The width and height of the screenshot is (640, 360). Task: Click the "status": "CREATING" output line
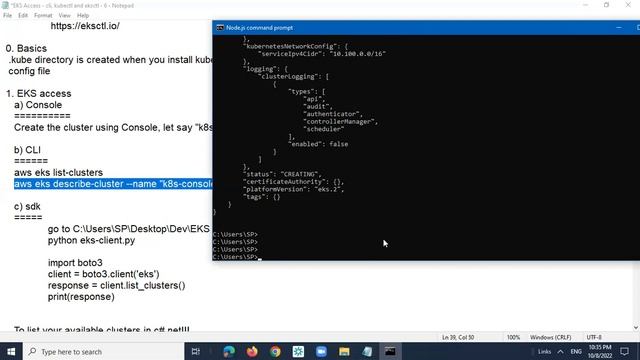tap(282, 174)
